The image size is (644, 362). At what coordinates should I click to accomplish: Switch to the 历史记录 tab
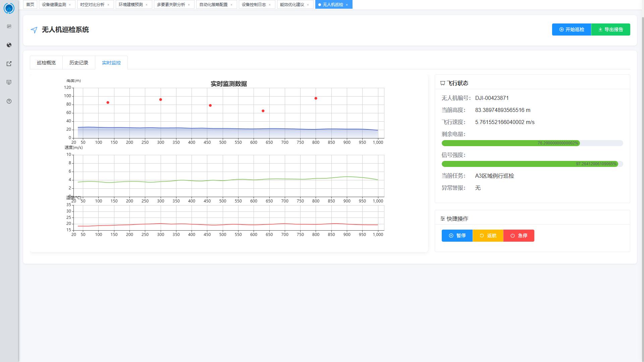pyautogui.click(x=79, y=63)
